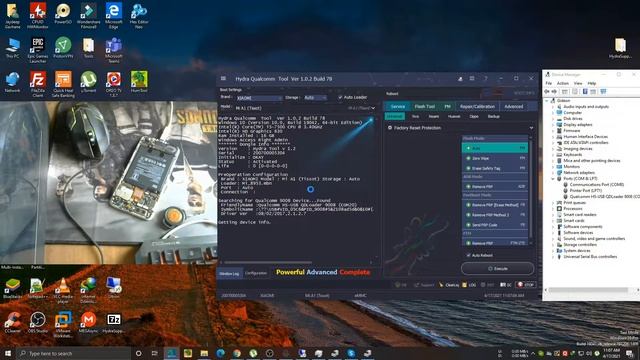Switch to the Flash Tool tab
This screenshot has width=640, height=360.
click(x=424, y=107)
